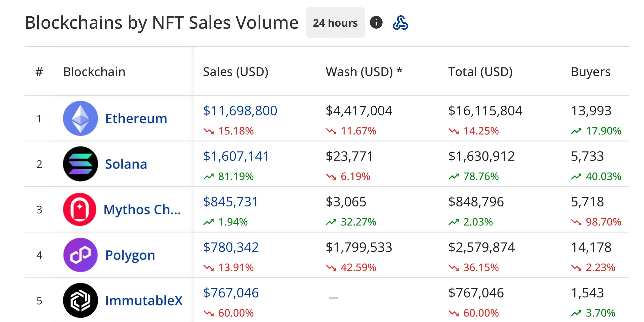This screenshot has height=322, width=644.
Task: Click Solana sales value $1,607,141
Action: pos(236,156)
